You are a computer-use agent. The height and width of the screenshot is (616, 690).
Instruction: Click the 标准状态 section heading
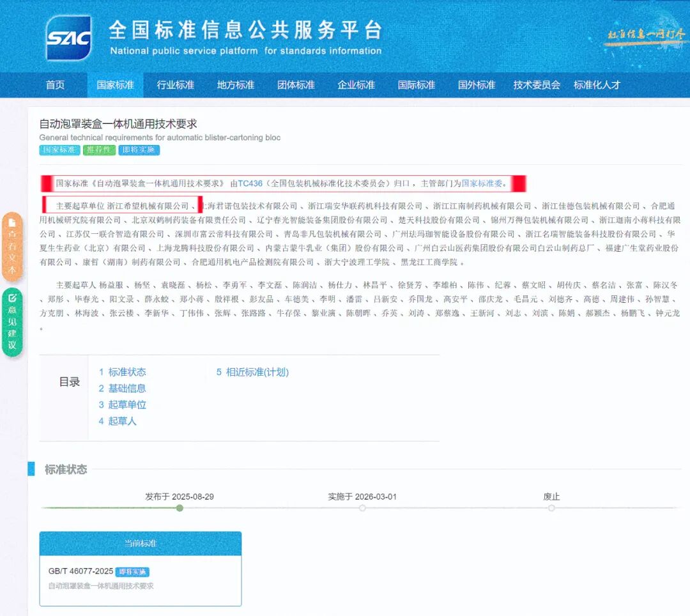[66, 470]
